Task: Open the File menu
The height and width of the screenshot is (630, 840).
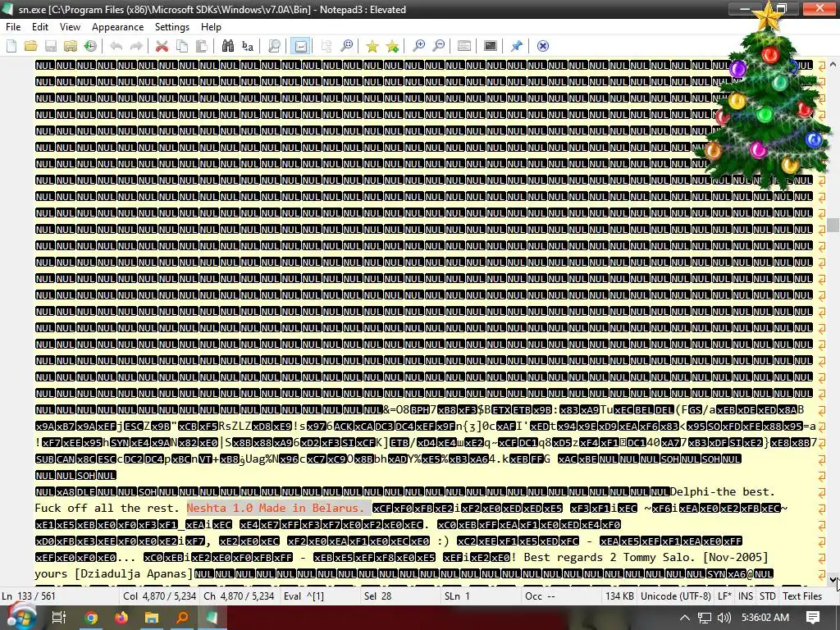Action: 13,27
